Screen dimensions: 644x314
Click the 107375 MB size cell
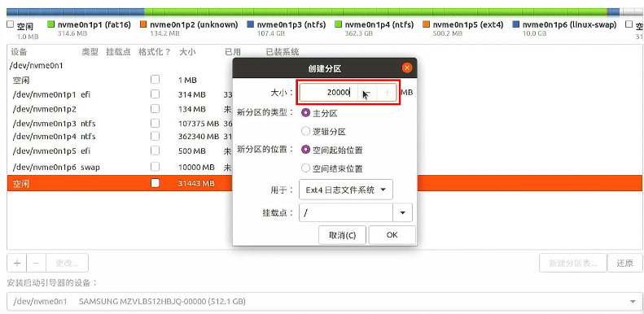coord(199,124)
